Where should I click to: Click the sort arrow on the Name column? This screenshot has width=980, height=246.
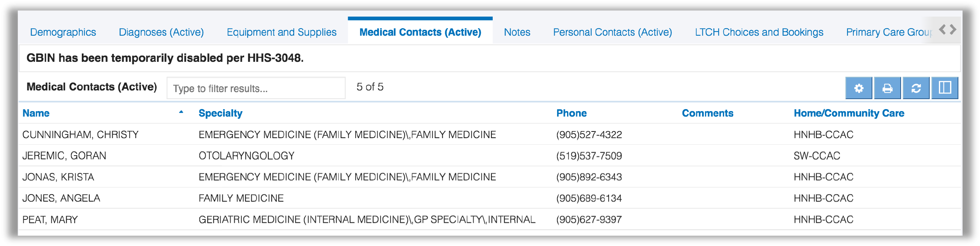[180, 112]
